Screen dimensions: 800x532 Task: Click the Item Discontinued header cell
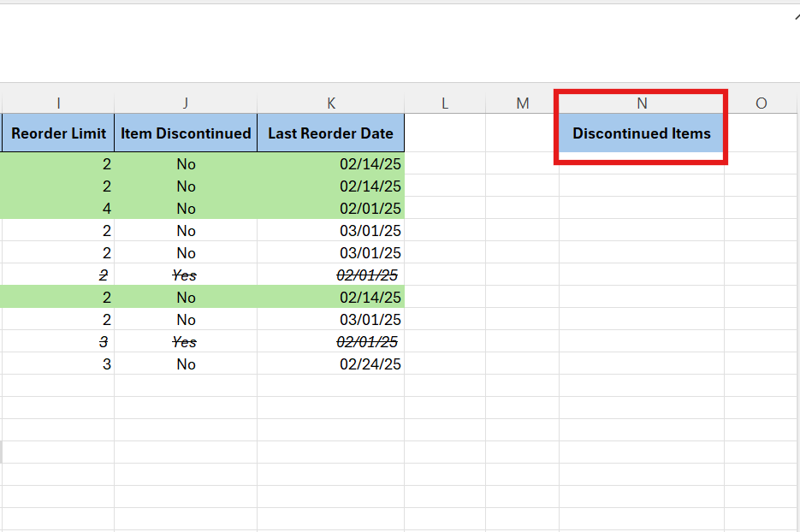(186, 133)
